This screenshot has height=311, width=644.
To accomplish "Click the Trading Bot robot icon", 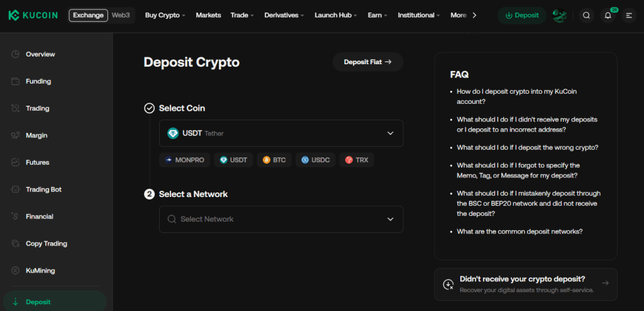I will [x=15, y=189].
